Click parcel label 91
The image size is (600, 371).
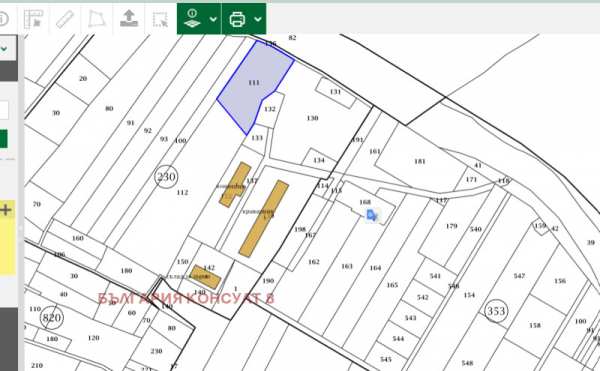130,123
